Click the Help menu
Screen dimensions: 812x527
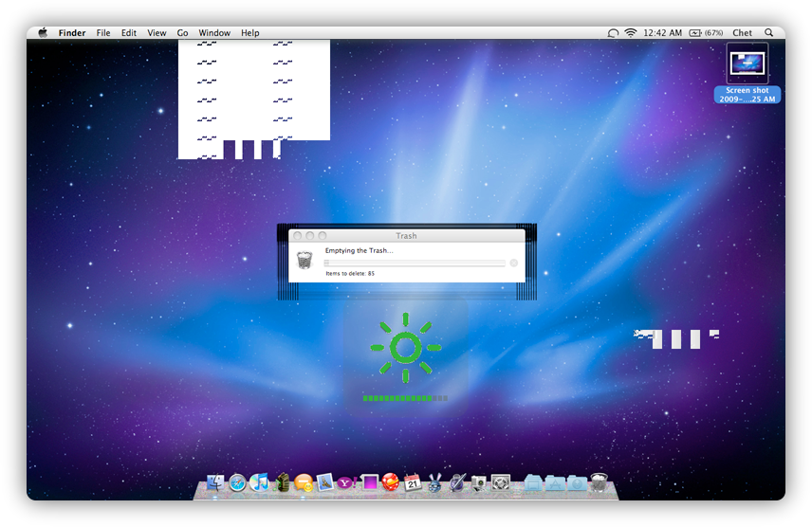click(x=249, y=32)
